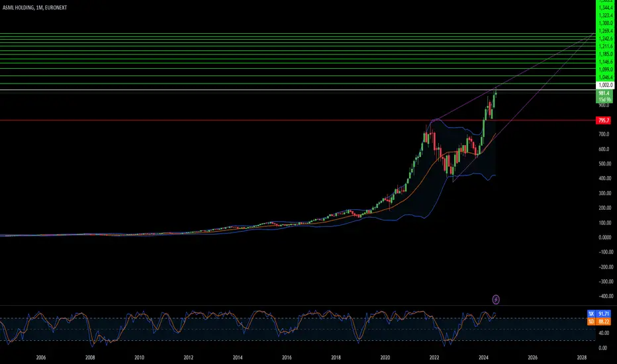This screenshot has width=617, height=364.
Task: Click the 1,300.0 green price label
Action: click(x=605, y=23)
